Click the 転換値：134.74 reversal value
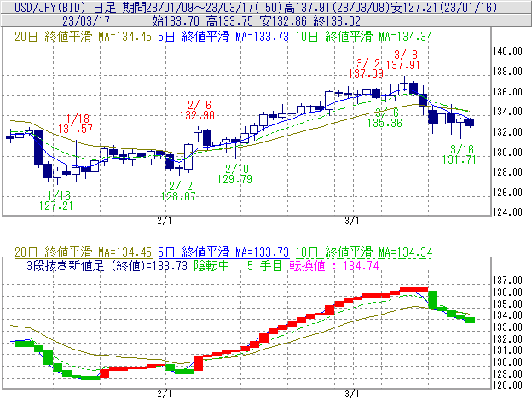532x405 pixels. (334, 266)
